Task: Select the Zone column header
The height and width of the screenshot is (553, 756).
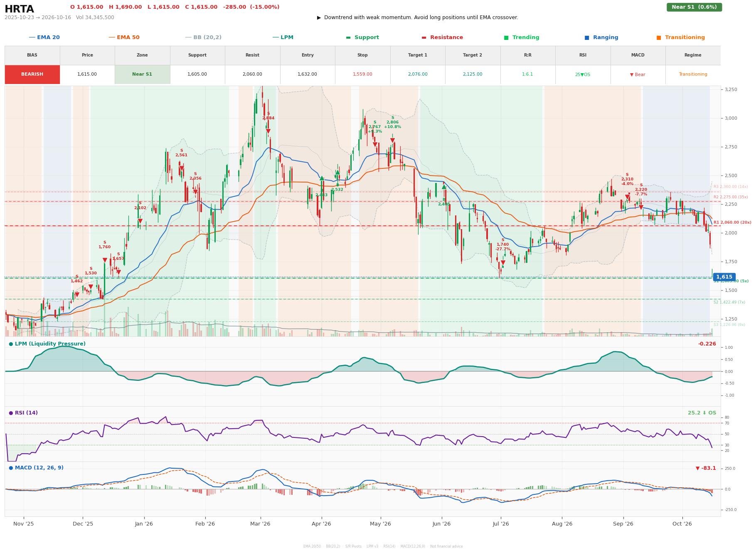Action: point(142,55)
